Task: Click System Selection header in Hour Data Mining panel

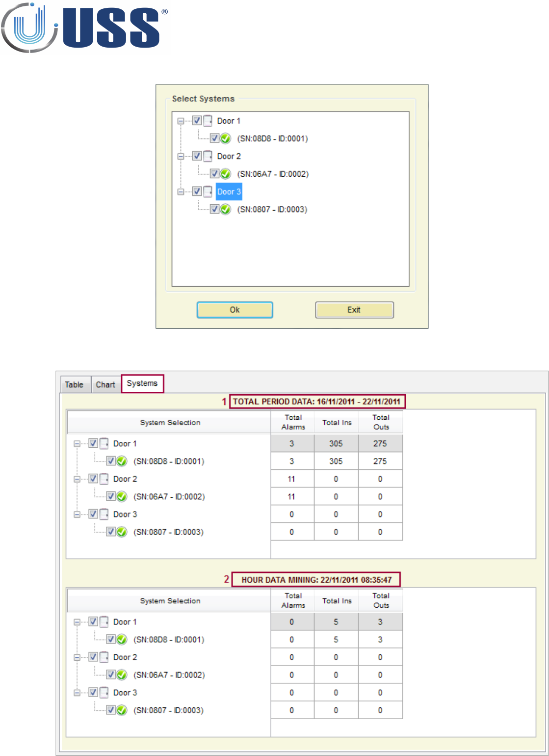Action: [170, 601]
